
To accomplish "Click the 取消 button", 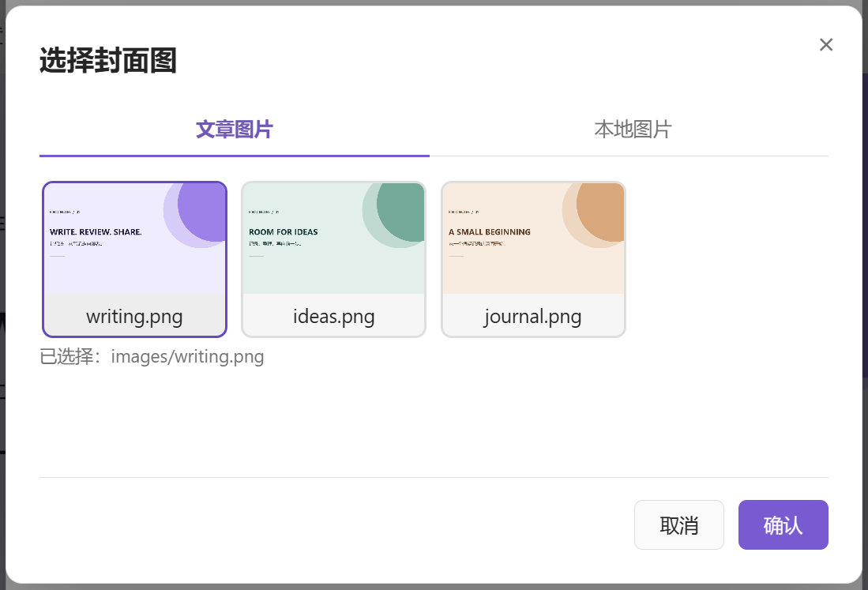I will [x=678, y=524].
